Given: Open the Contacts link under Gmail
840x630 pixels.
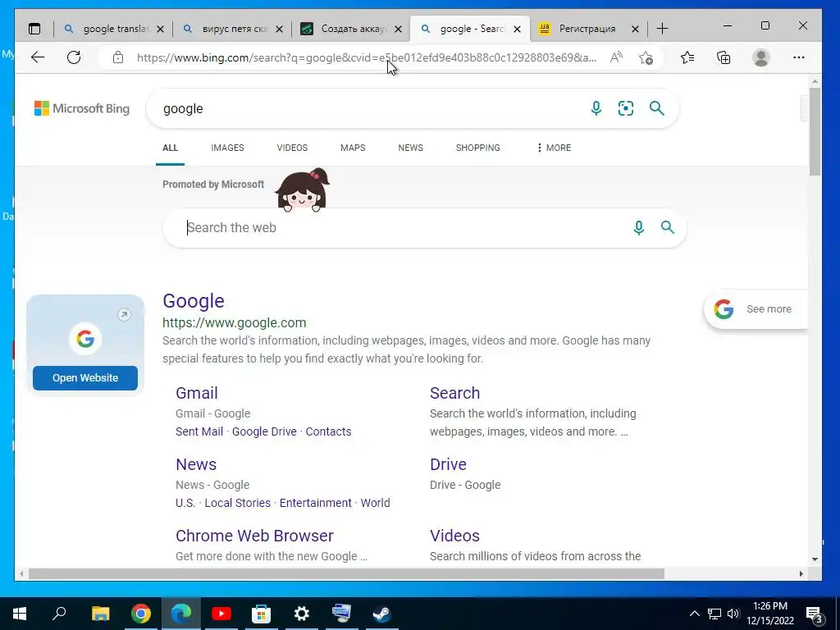Looking at the screenshot, I should [328, 431].
